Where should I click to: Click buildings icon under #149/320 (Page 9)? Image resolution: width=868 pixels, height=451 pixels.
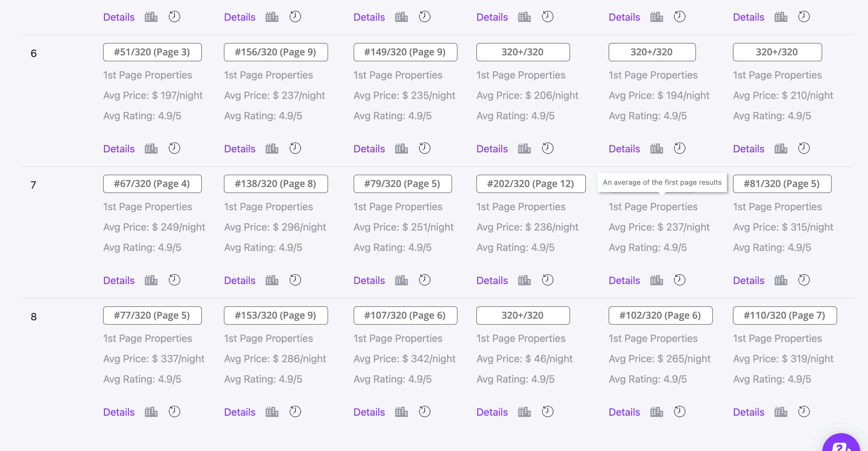pos(401,149)
